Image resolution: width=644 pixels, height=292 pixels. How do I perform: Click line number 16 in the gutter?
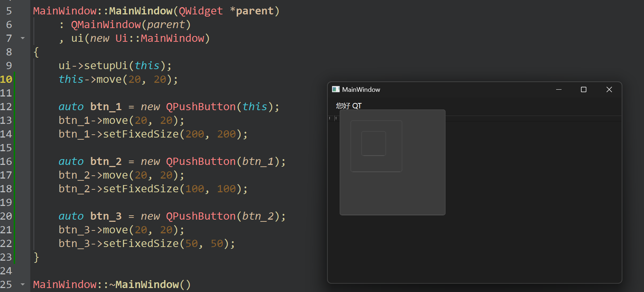click(6, 161)
